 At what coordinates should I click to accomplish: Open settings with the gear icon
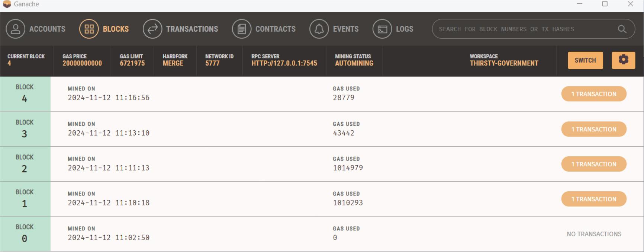pyautogui.click(x=623, y=60)
